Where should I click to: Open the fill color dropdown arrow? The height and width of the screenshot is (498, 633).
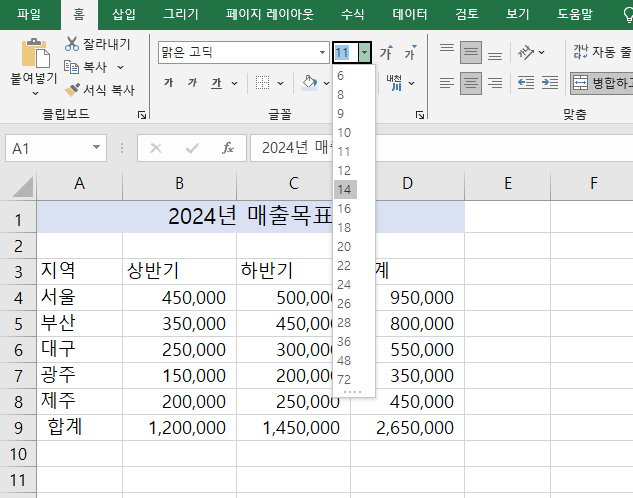[326, 84]
